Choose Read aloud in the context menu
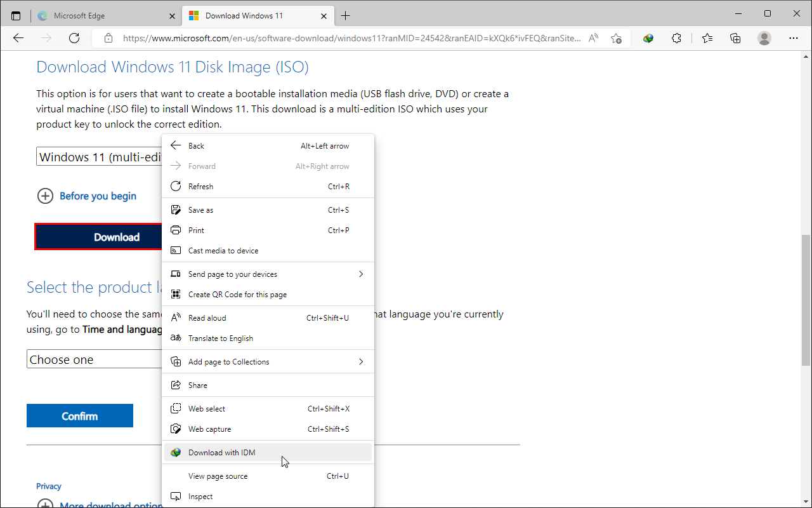Screen dimensions: 812x508 pyautogui.click(x=268, y=318)
